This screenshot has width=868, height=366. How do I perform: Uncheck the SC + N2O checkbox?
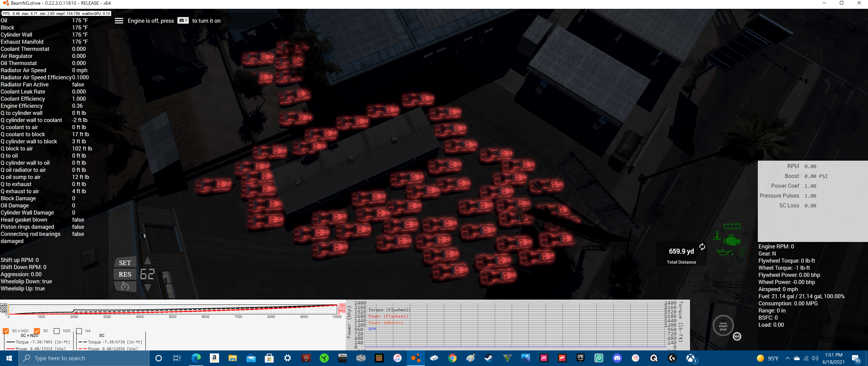[x=6, y=331]
